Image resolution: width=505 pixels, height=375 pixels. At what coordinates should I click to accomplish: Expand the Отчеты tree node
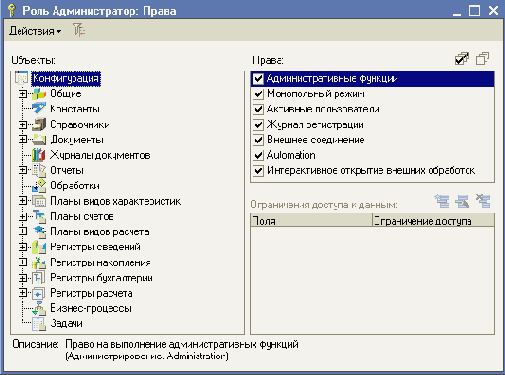coord(23,170)
